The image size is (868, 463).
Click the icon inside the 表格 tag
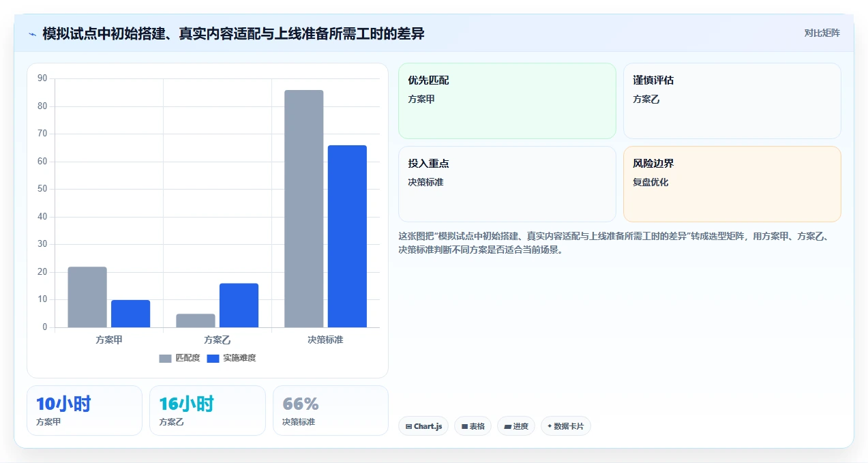coord(464,426)
